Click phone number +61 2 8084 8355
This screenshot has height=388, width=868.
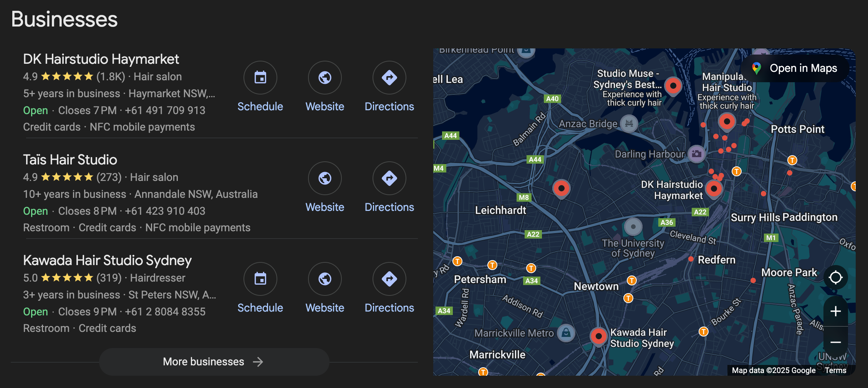165,312
